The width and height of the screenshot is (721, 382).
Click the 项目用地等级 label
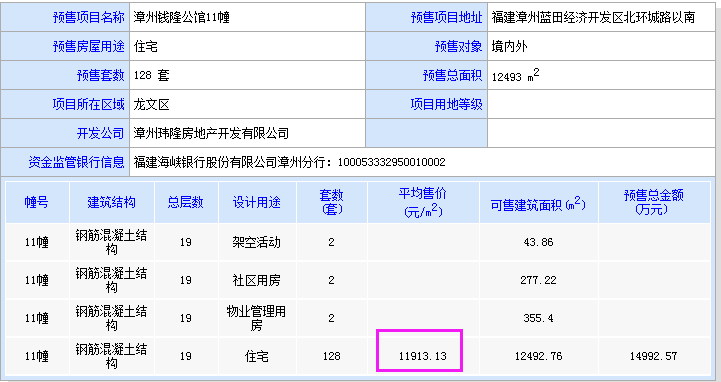[446, 104]
